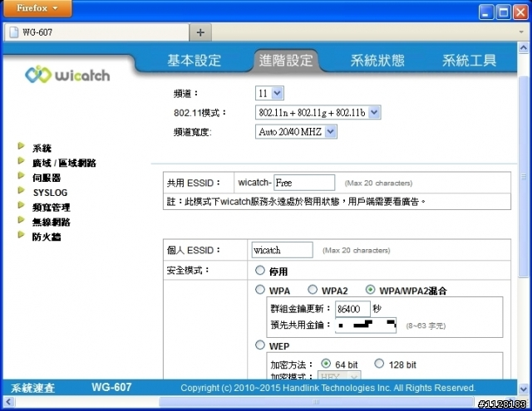The width and height of the screenshot is (532, 411).
Task: Open the 802.11模式 dropdown
Action: point(318,112)
